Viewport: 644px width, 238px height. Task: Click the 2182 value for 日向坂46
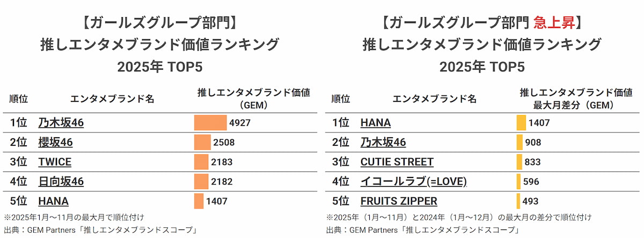(x=222, y=182)
